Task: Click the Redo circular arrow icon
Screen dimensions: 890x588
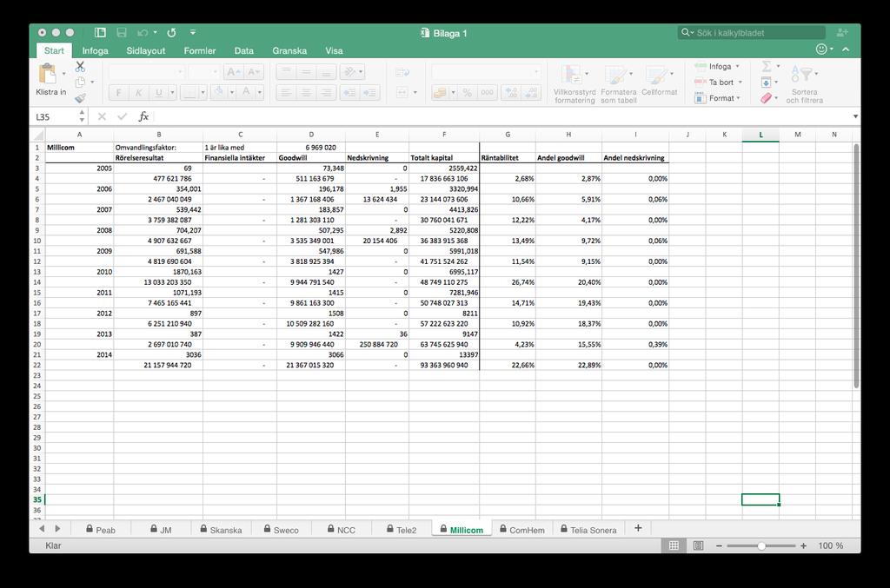Action: 171,32
